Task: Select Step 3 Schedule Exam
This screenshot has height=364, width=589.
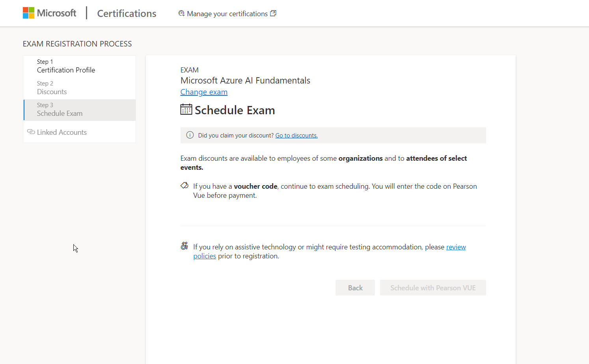Action: coord(80,110)
